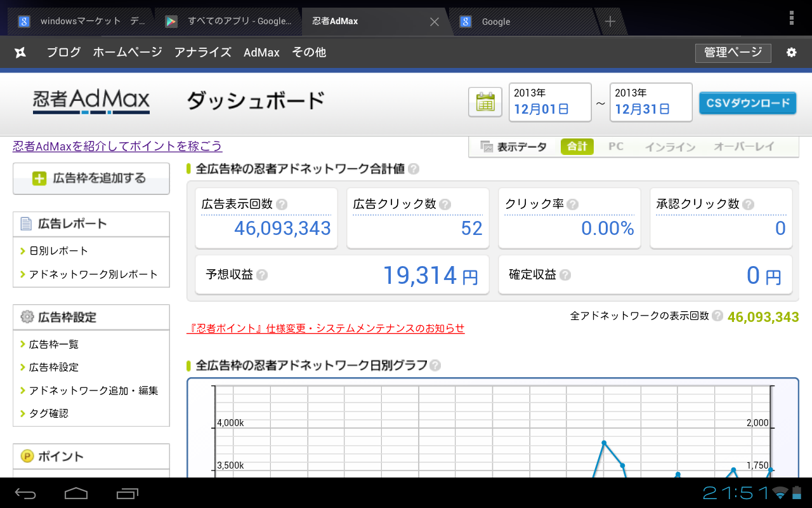Open the その他 menu
The image size is (812, 508).
point(309,53)
